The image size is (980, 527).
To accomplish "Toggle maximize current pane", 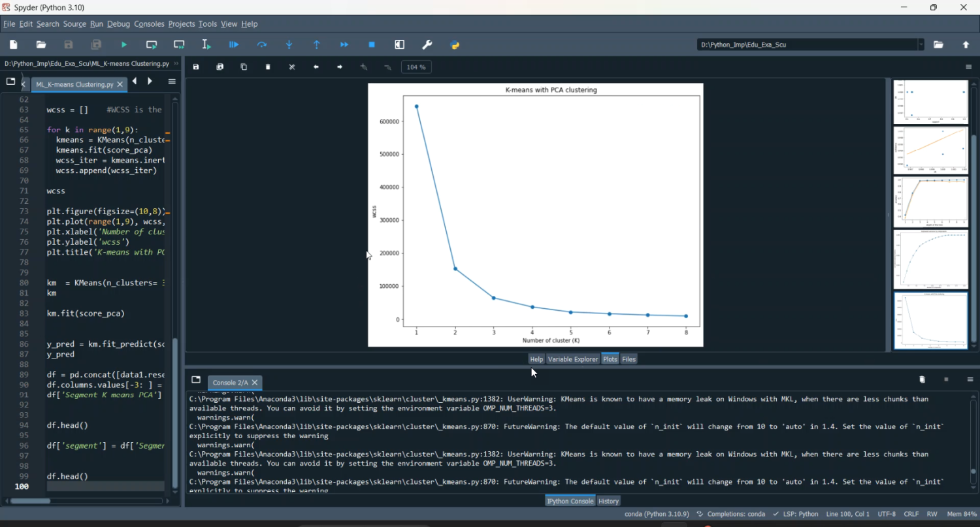I will point(400,45).
